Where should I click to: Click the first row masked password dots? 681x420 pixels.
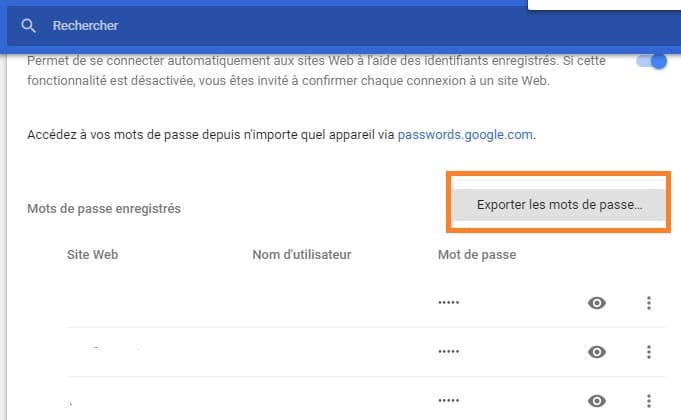(x=449, y=304)
